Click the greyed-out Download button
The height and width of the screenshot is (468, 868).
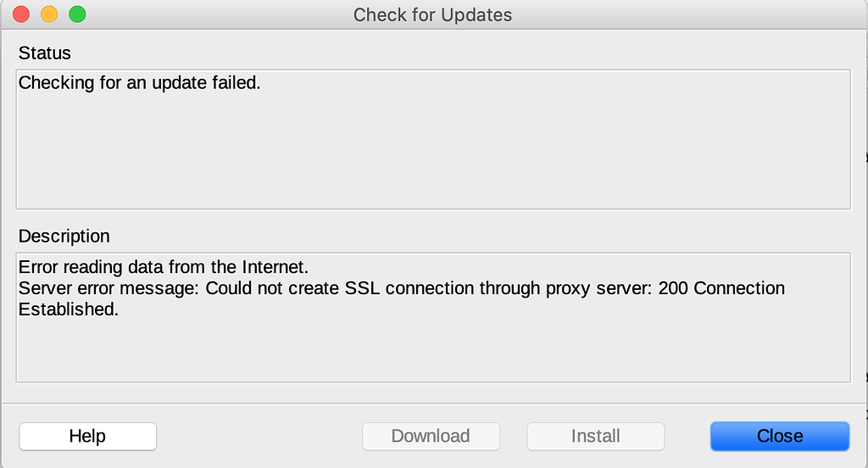point(431,437)
